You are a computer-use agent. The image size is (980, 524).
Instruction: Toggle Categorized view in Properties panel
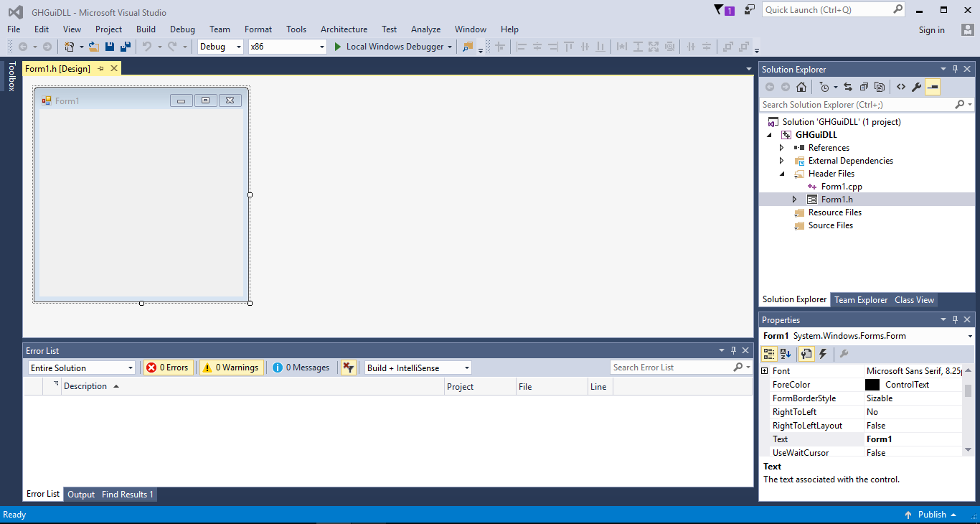[x=769, y=354]
